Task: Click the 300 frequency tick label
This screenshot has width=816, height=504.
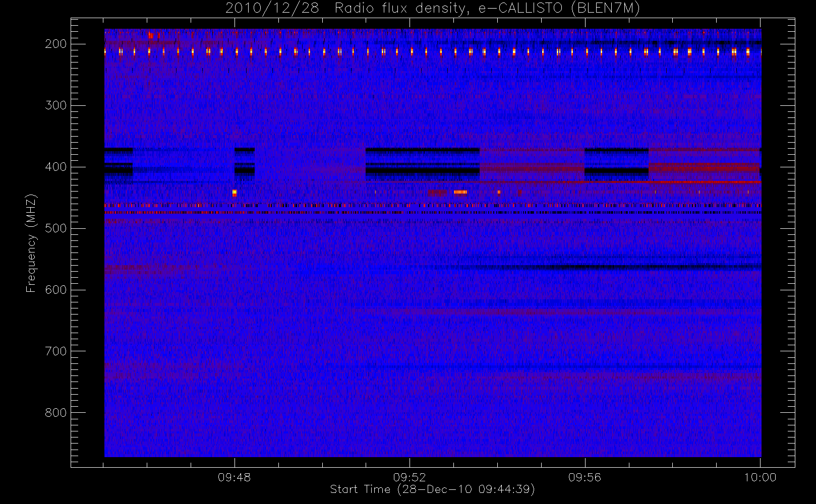Action: coord(56,105)
